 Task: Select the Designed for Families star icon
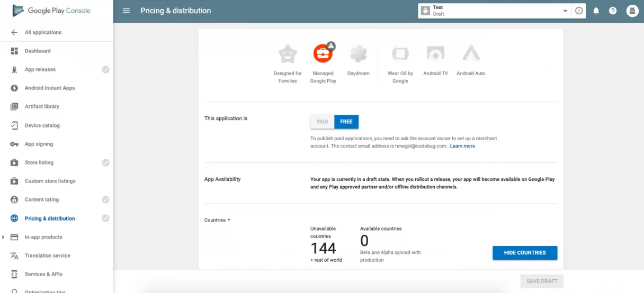point(288,53)
